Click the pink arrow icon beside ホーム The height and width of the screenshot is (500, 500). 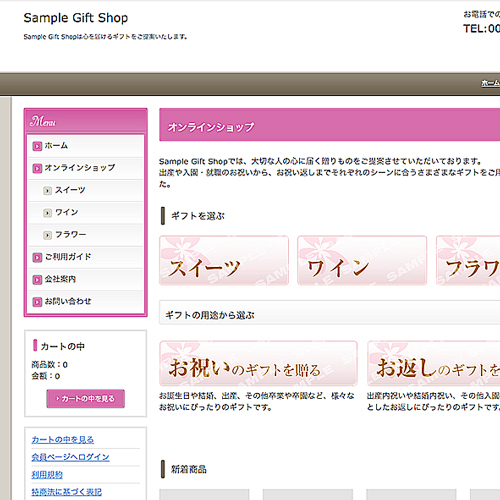[37, 146]
